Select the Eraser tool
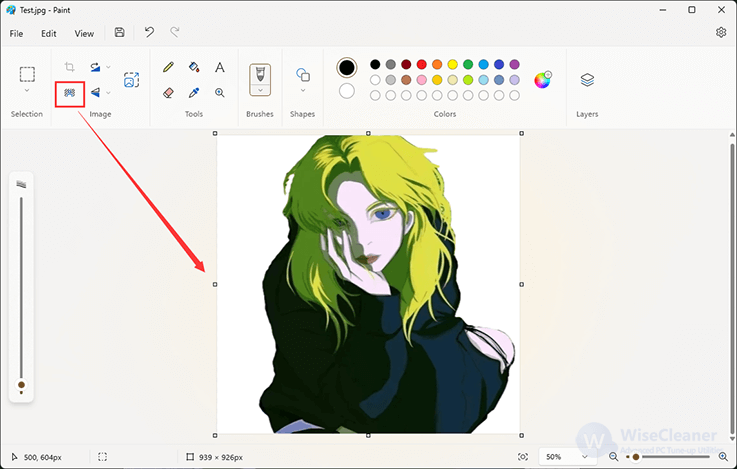Screen dimensions: 737x469 [x=168, y=93]
